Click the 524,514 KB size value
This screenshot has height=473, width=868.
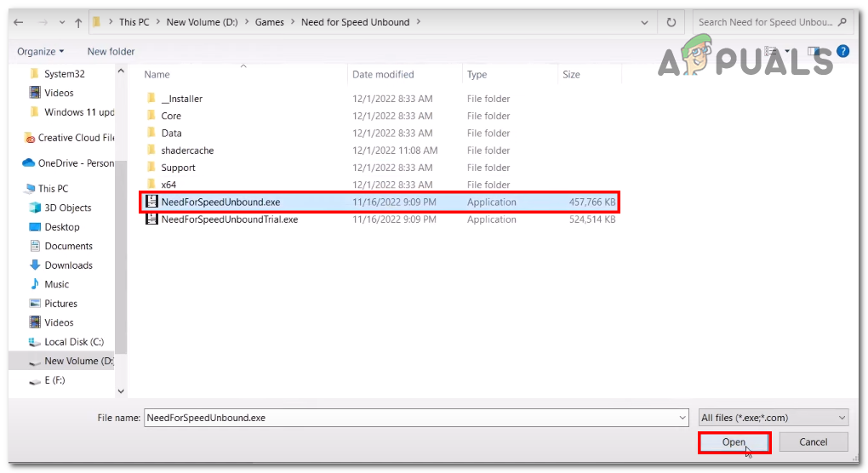(x=592, y=219)
